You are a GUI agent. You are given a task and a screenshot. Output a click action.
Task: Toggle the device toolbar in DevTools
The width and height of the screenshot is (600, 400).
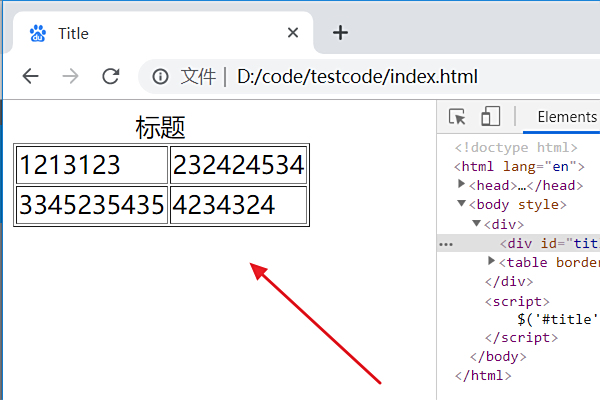[490, 116]
